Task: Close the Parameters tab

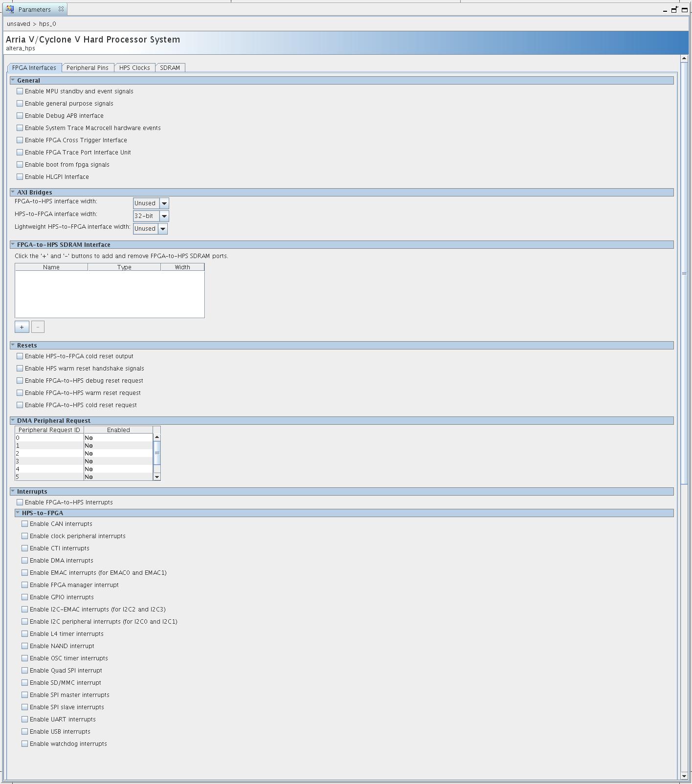Action: [61, 9]
